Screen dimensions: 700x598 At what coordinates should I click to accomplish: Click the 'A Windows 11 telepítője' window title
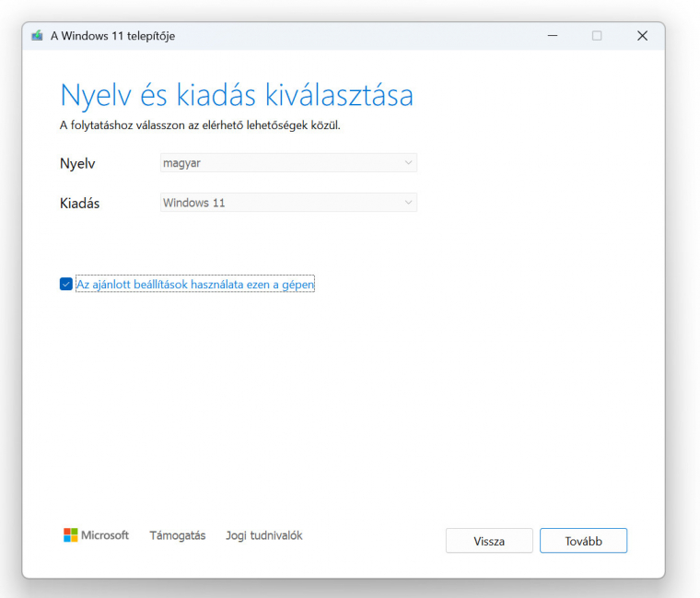pyautogui.click(x=112, y=36)
